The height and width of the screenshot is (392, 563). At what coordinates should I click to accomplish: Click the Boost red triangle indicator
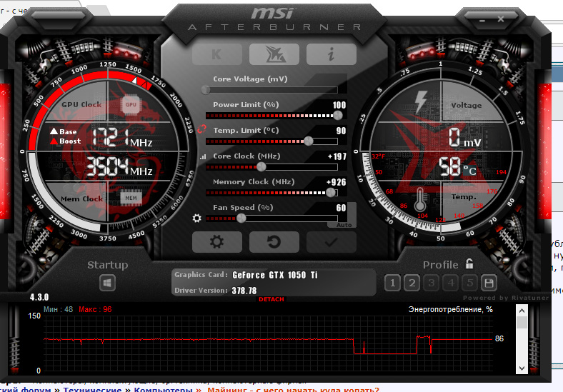pyautogui.click(x=54, y=141)
